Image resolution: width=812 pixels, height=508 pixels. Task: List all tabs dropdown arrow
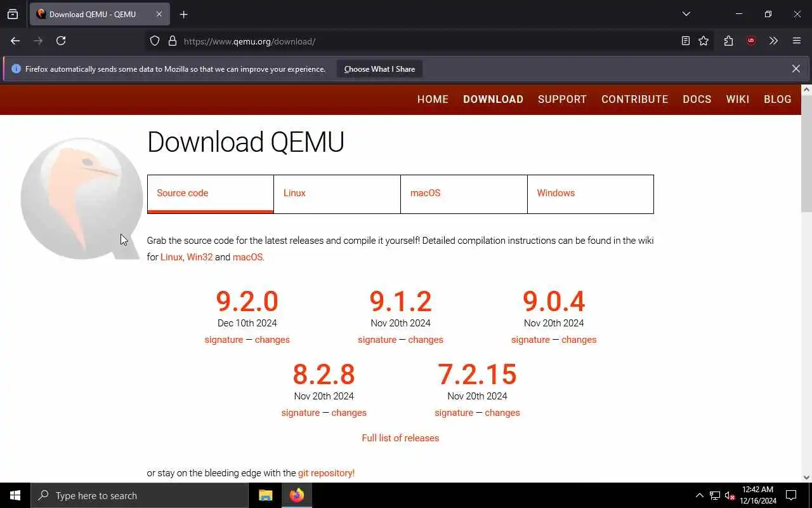click(686, 14)
